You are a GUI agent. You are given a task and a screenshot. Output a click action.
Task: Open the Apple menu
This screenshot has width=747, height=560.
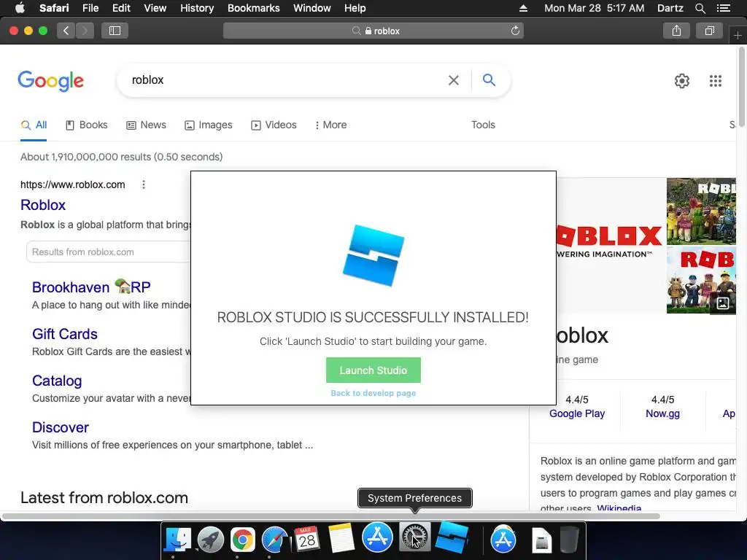20,8
